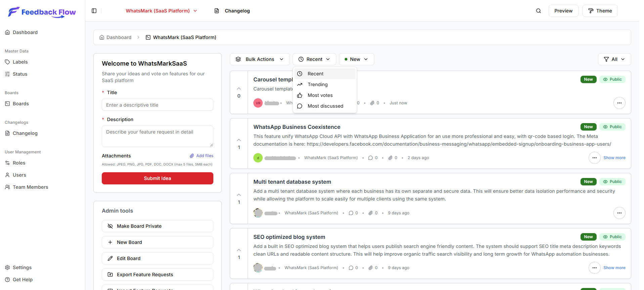
Task: Click Make Board Private button
Action: pyautogui.click(x=158, y=226)
